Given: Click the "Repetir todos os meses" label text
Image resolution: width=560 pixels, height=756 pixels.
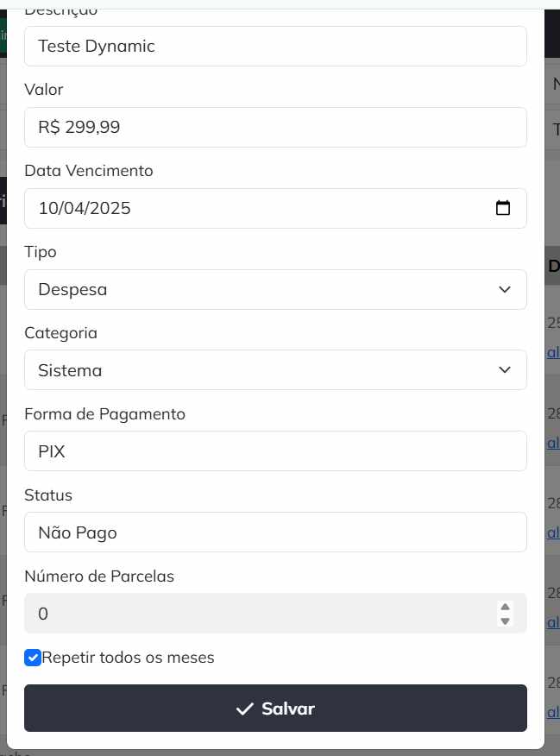Looking at the screenshot, I should (128, 658).
